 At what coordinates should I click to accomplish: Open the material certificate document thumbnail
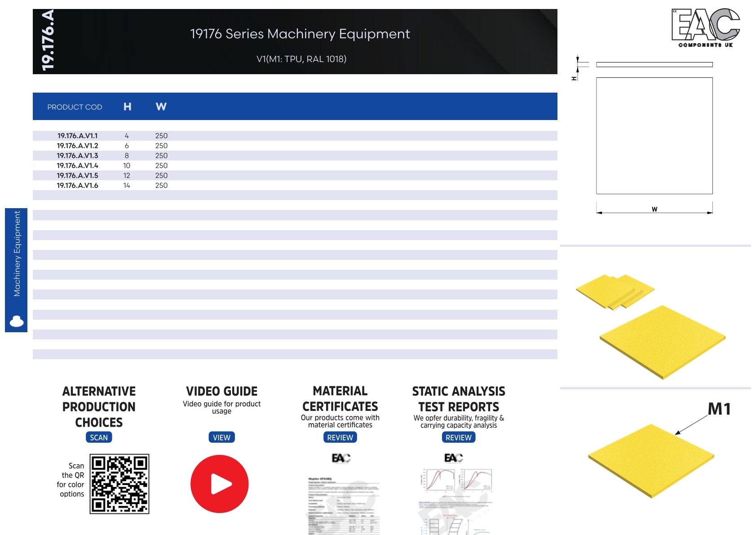click(344, 495)
